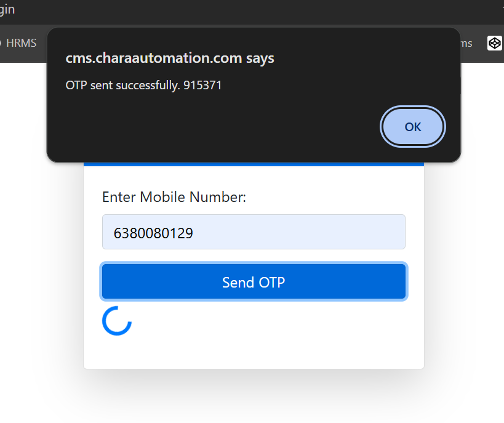
Task: Click empty tab strip right of Login tab
Action: 246,10
